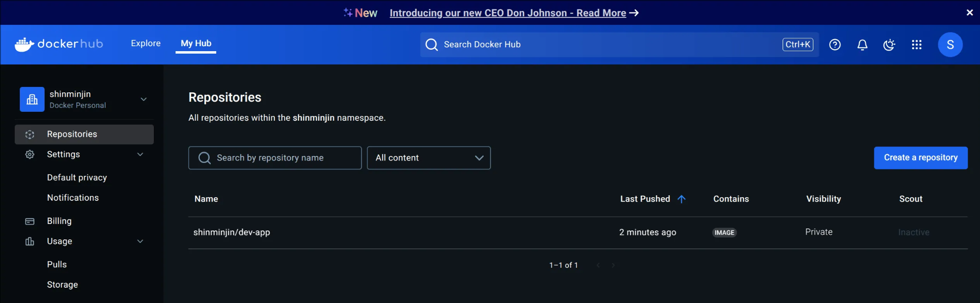
Task: Click the Inactive Scout status
Action: tap(914, 232)
